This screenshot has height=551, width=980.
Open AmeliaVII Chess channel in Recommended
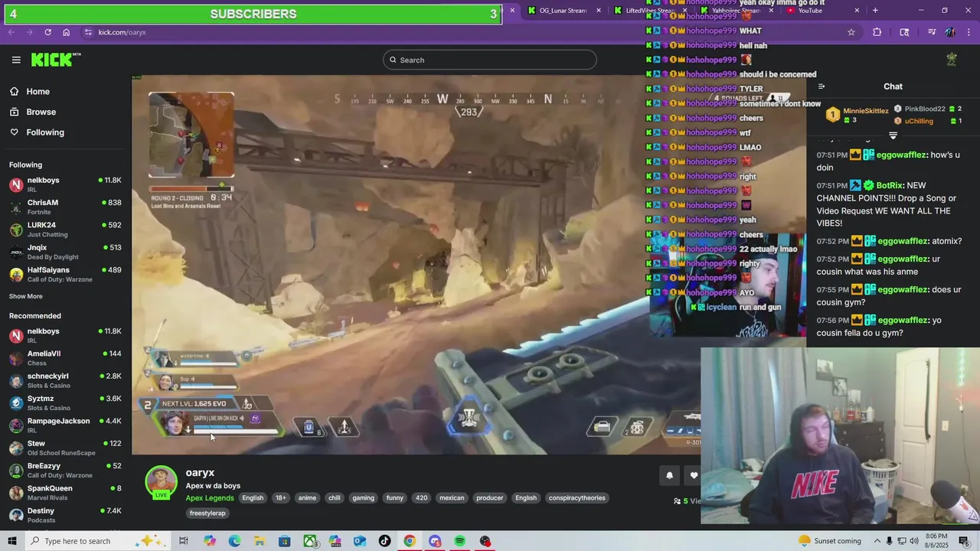click(65, 357)
